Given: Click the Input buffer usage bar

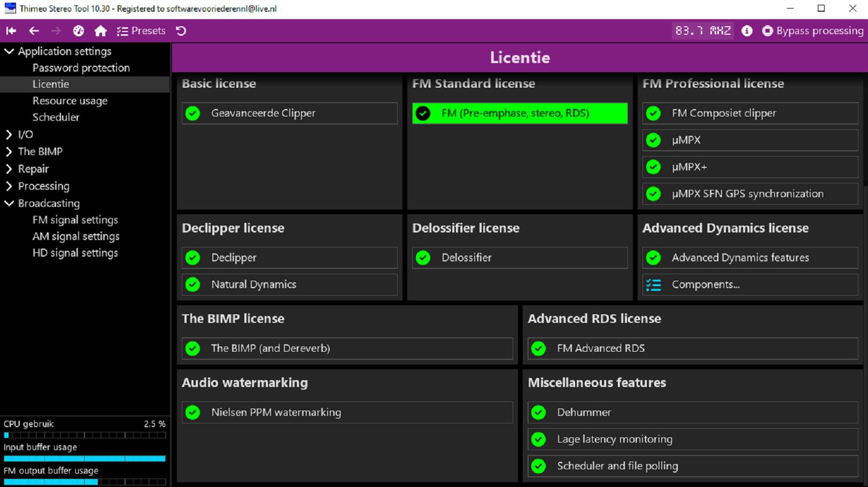Looking at the screenshot, I should [x=85, y=459].
